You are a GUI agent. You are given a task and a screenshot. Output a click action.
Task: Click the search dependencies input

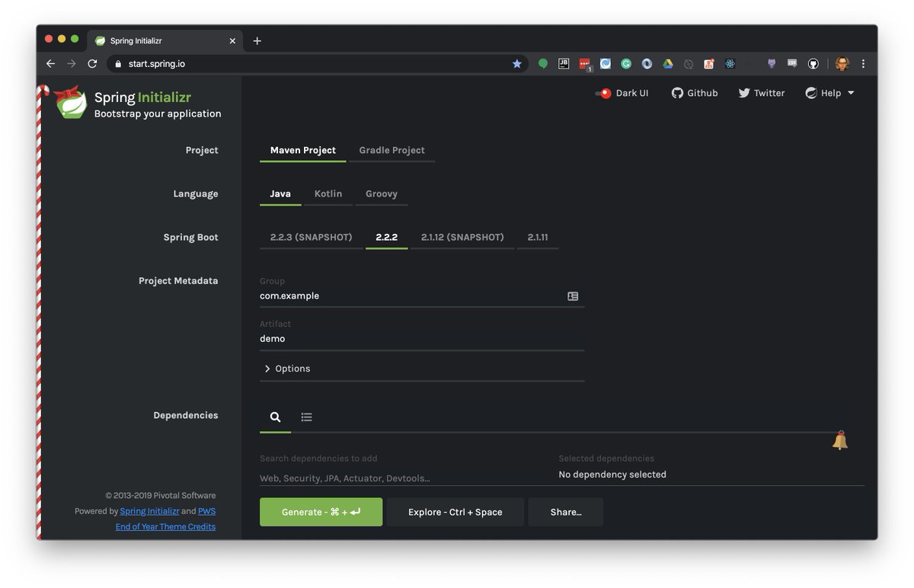click(x=404, y=478)
